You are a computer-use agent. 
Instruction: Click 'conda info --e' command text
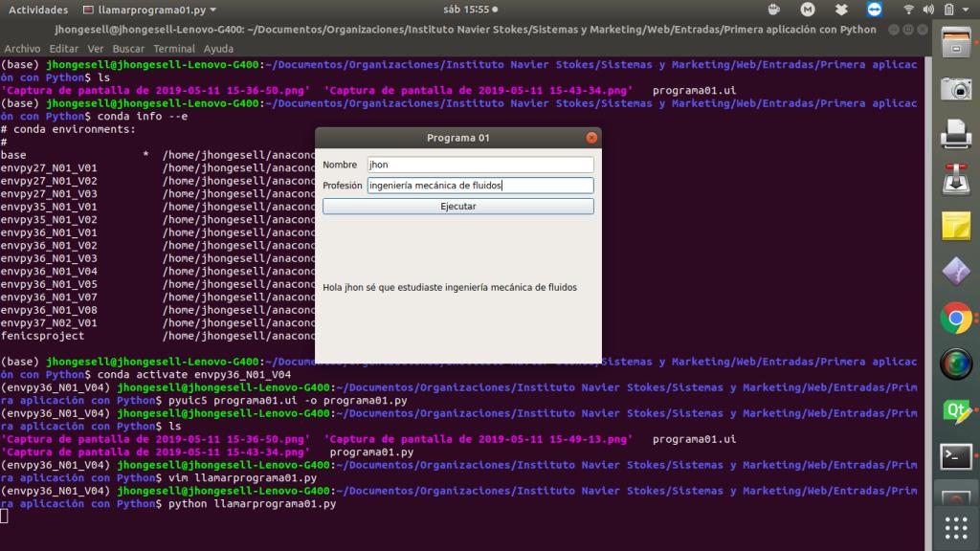143,116
